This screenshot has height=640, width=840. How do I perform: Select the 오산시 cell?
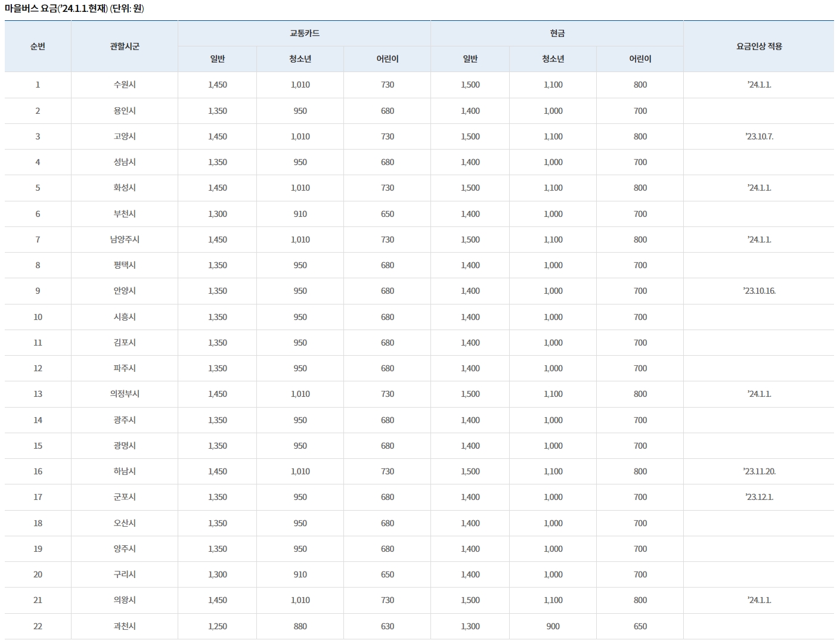pos(125,523)
